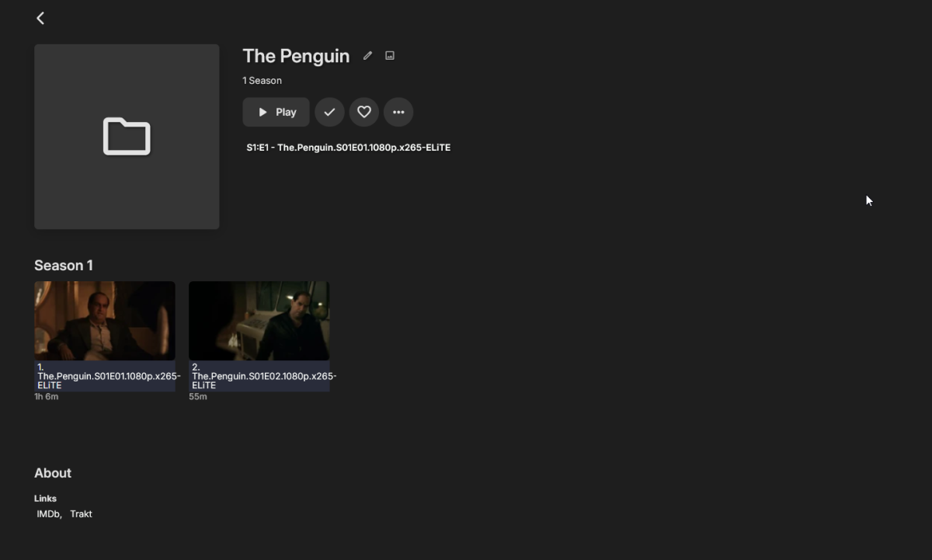This screenshot has height=560, width=932.
Task: Click the '1h 6m' duration text
Action: pyautogui.click(x=47, y=397)
